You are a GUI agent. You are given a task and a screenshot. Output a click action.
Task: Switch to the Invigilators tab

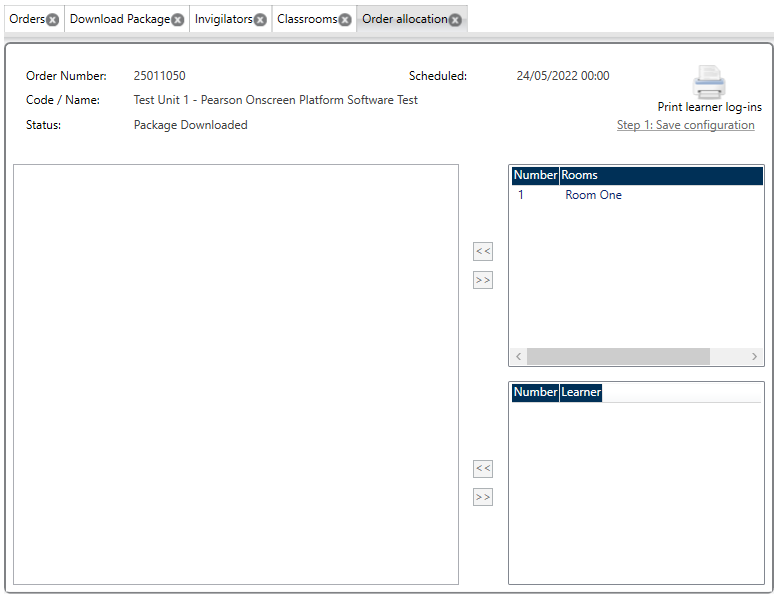223,19
